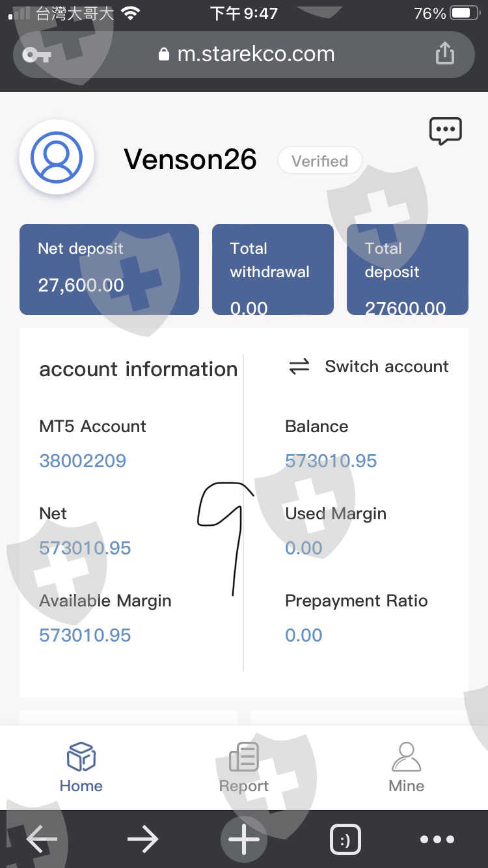The image size is (488, 868).
Task: Tap the Verified badge
Action: pos(319,161)
